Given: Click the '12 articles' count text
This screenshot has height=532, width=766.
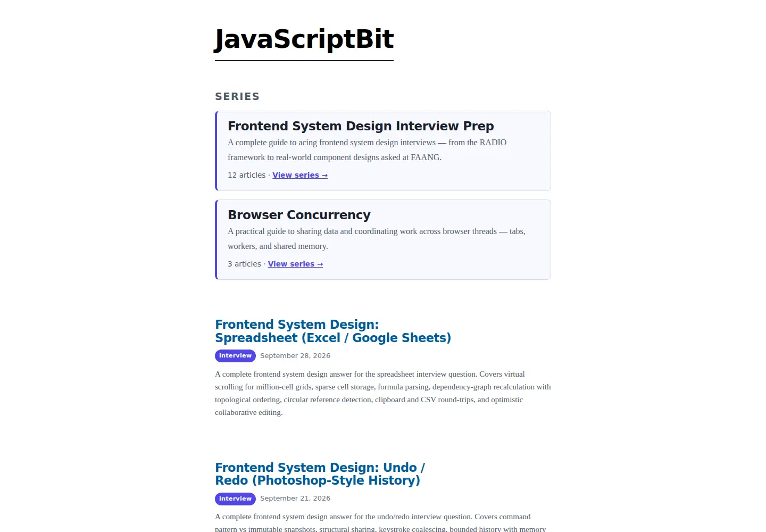Looking at the screenshot, I should coord(246,175).
